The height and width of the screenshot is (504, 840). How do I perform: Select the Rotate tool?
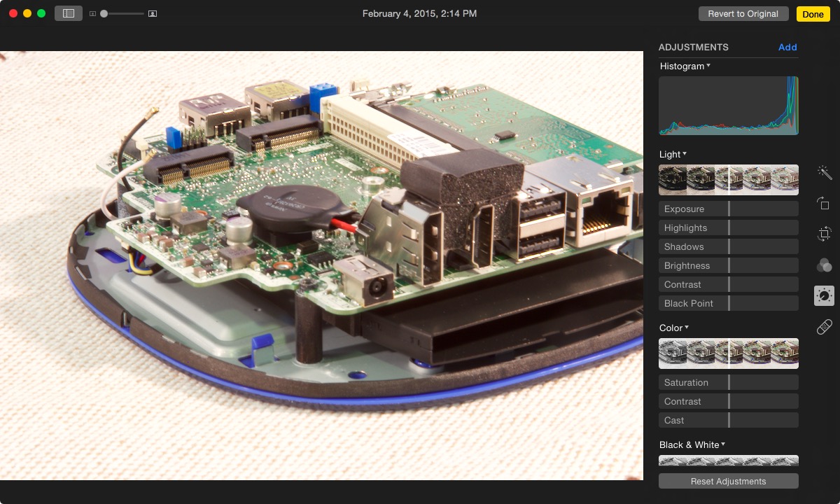pos(824,202)
